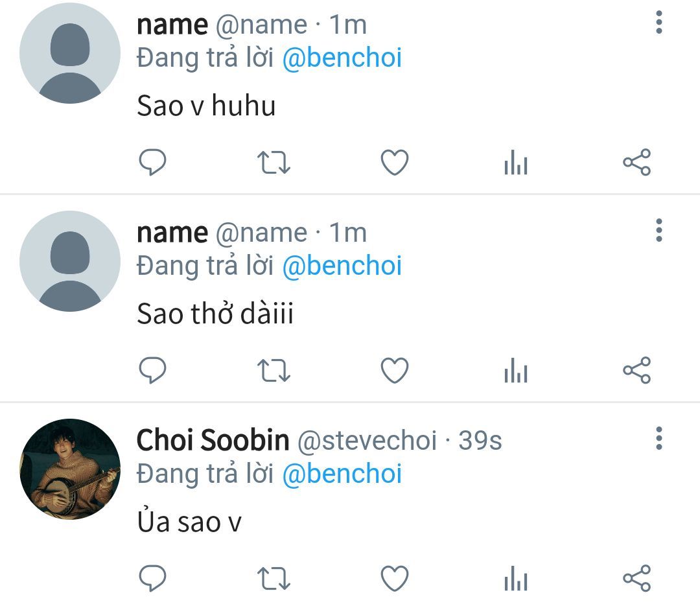Retweet the "Sao thở dàiii" tweet
The height and width of the screenshot is (606, 700).
(274, 371)
